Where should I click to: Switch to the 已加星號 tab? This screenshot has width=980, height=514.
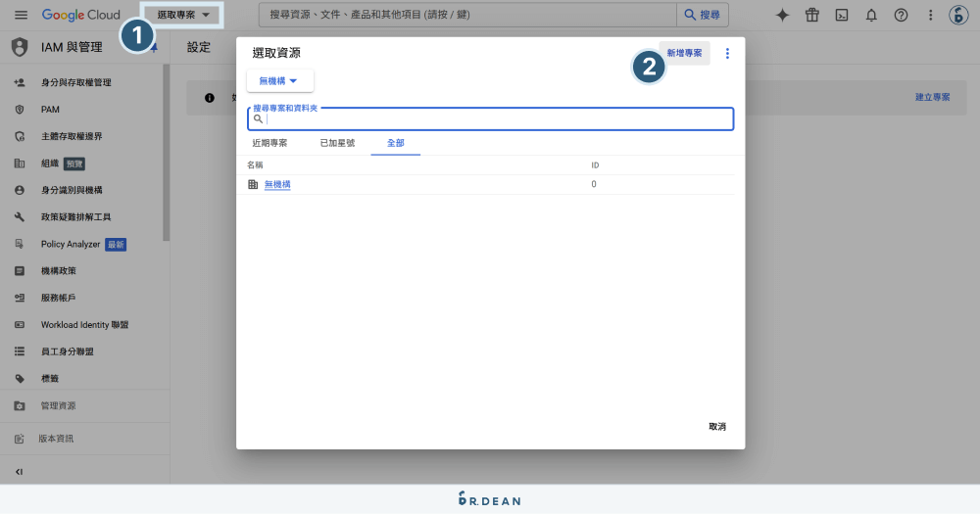337,143
